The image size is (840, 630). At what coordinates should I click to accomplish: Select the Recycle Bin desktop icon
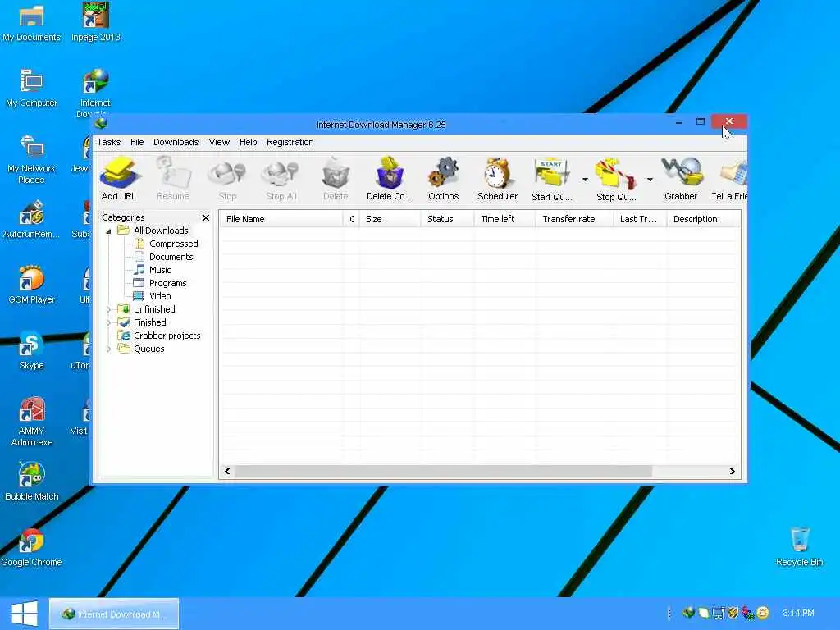(x=799, y=546)
